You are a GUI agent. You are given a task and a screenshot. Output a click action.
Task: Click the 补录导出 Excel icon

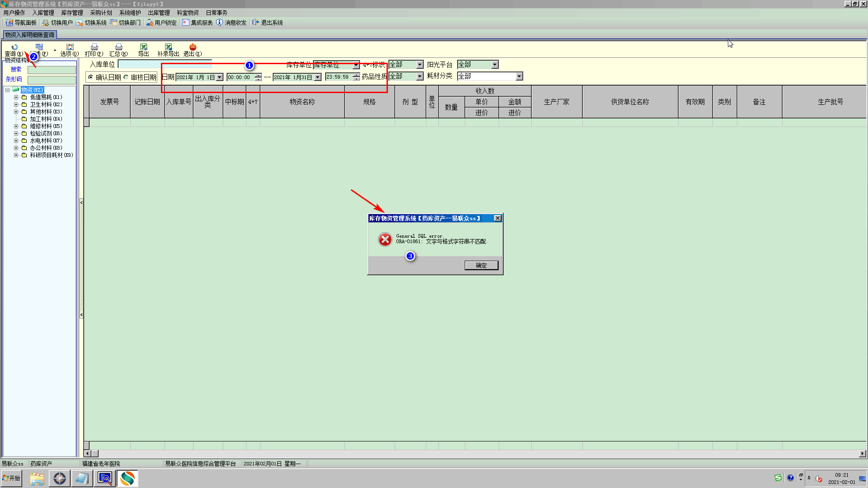[168, 47]
